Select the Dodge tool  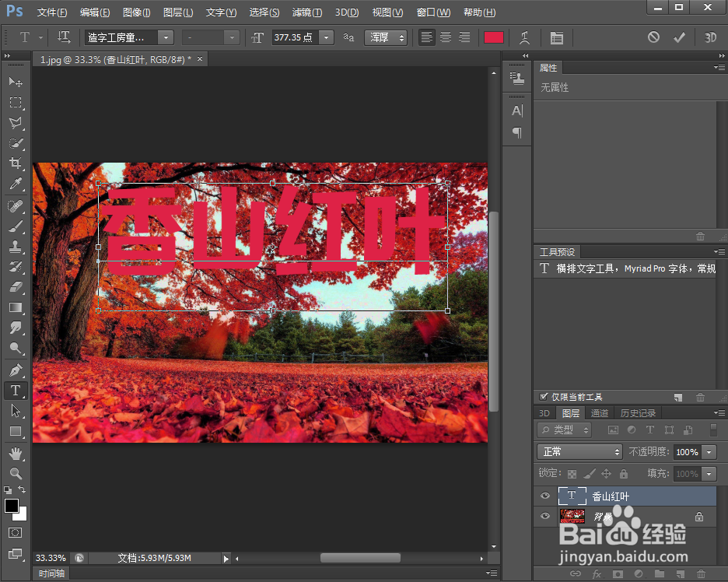(16, 348)
